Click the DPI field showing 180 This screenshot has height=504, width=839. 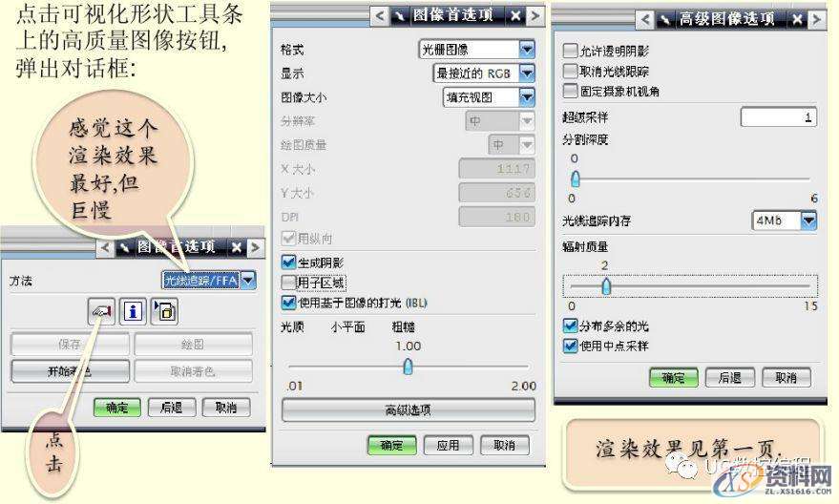pyautogui.click(x=497, y=217)
